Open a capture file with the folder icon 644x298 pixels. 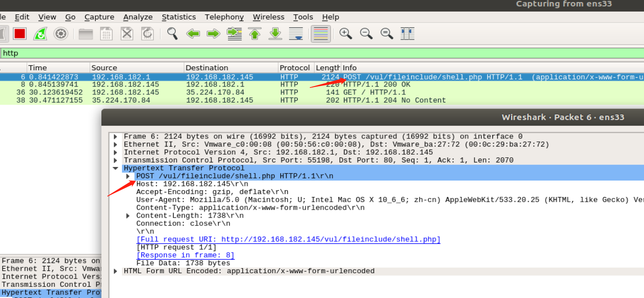[85, 34]
